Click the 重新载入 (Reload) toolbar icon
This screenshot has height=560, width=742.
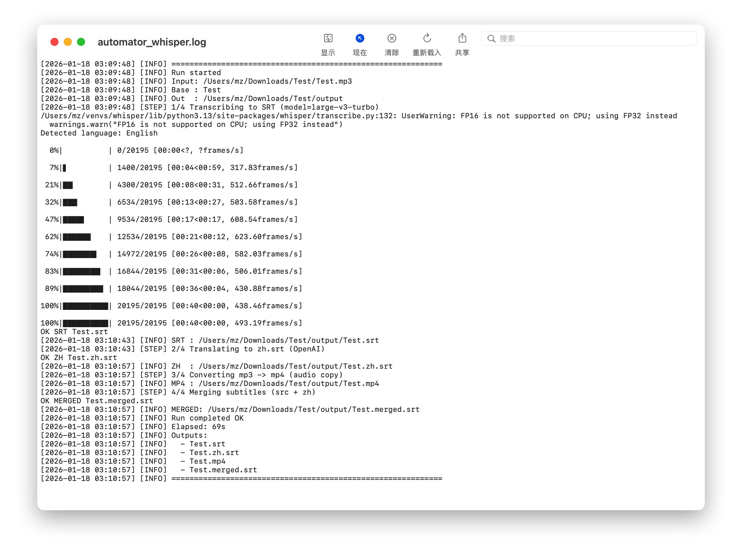pos(427,39)
